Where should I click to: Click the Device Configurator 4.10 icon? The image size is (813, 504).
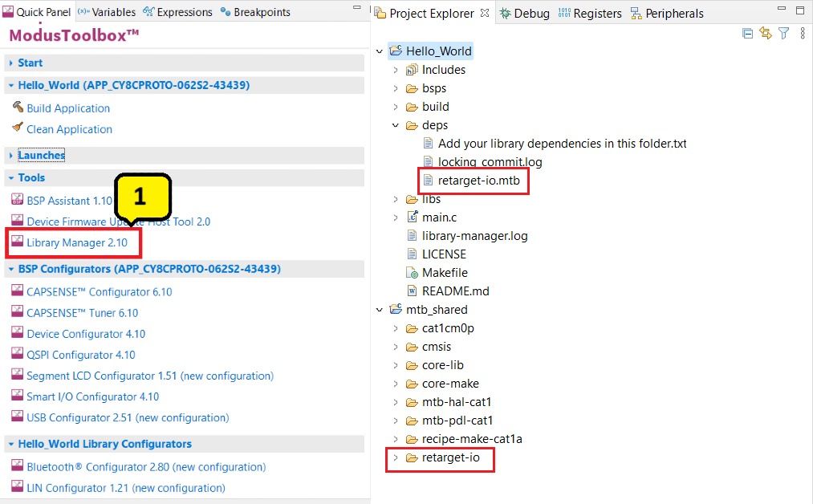[17, 332]
